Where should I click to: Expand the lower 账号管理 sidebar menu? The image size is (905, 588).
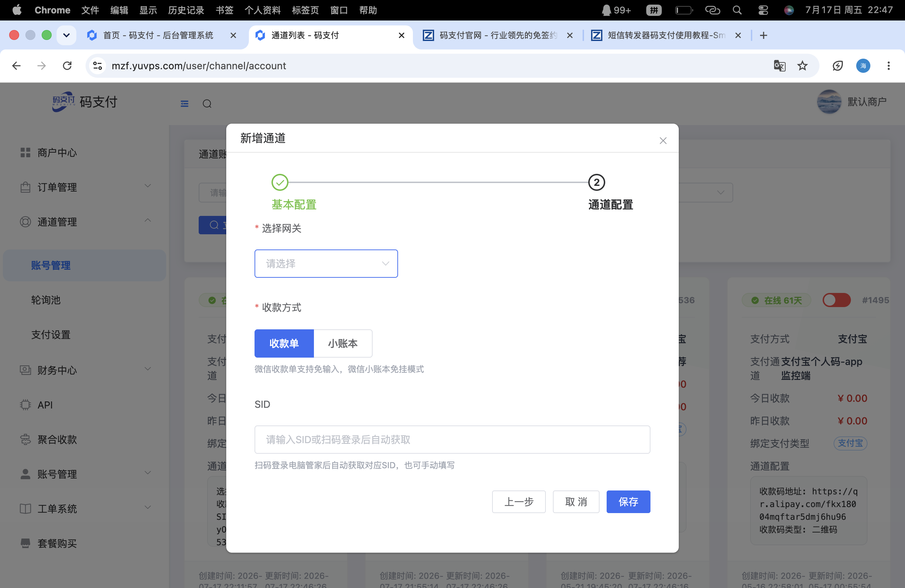click(x=84, y=474)
